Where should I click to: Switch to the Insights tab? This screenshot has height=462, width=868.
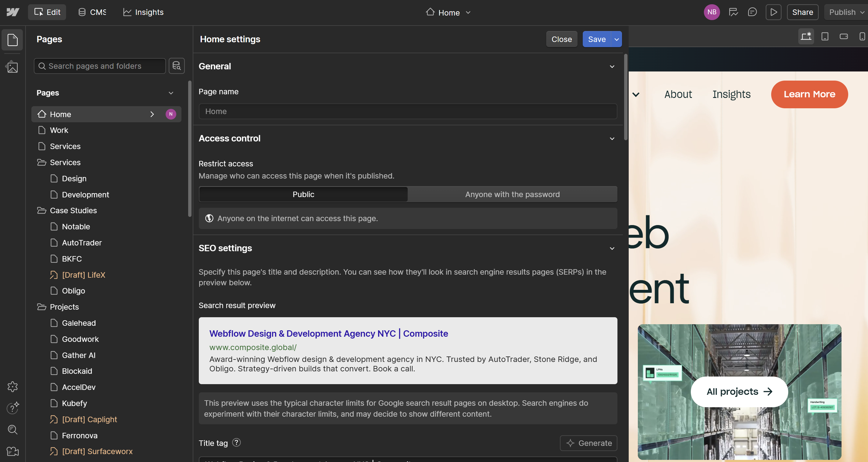(143, 12)
